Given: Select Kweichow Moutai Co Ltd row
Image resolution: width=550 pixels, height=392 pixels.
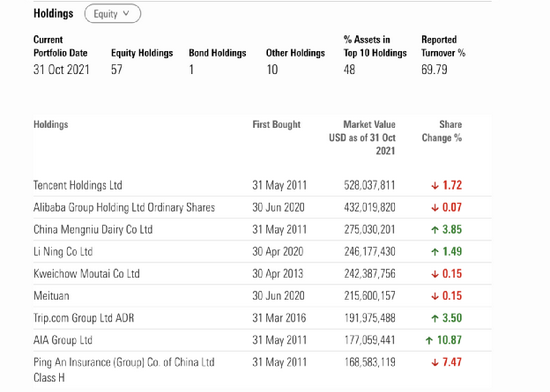Looking at the screenshot, I should [262, 273].
